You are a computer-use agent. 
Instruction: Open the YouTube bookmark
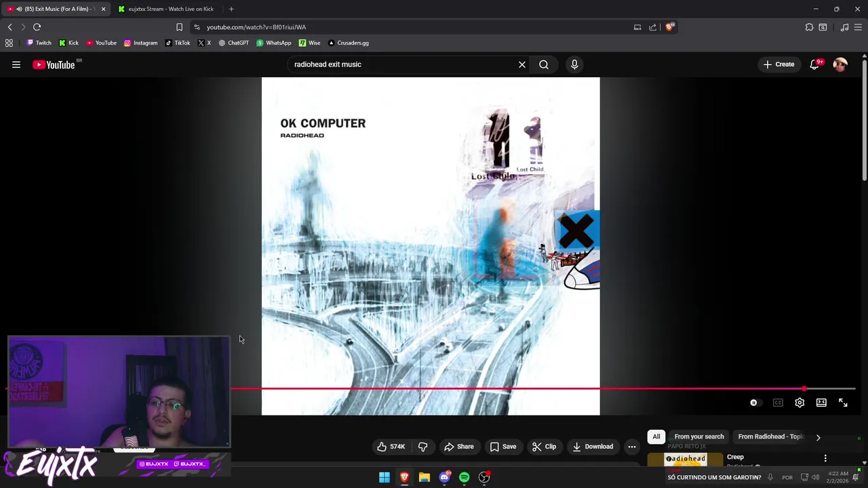click(101, 43)
